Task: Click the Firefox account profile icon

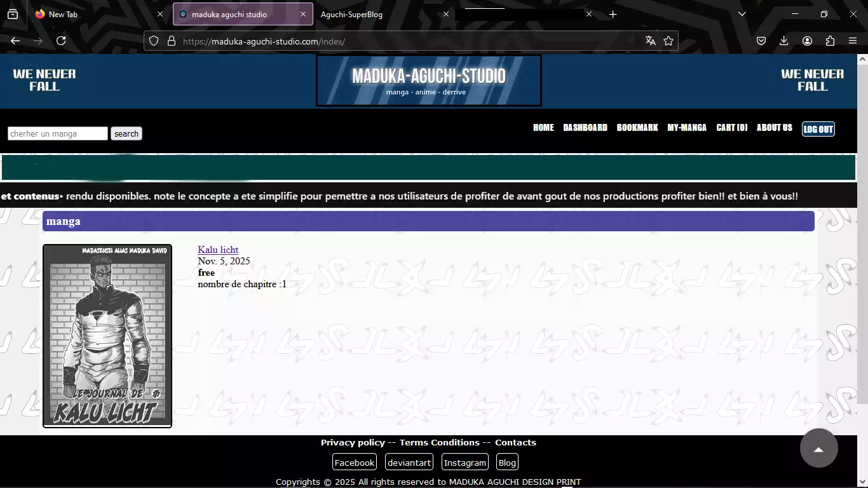Action: (807, 41)
